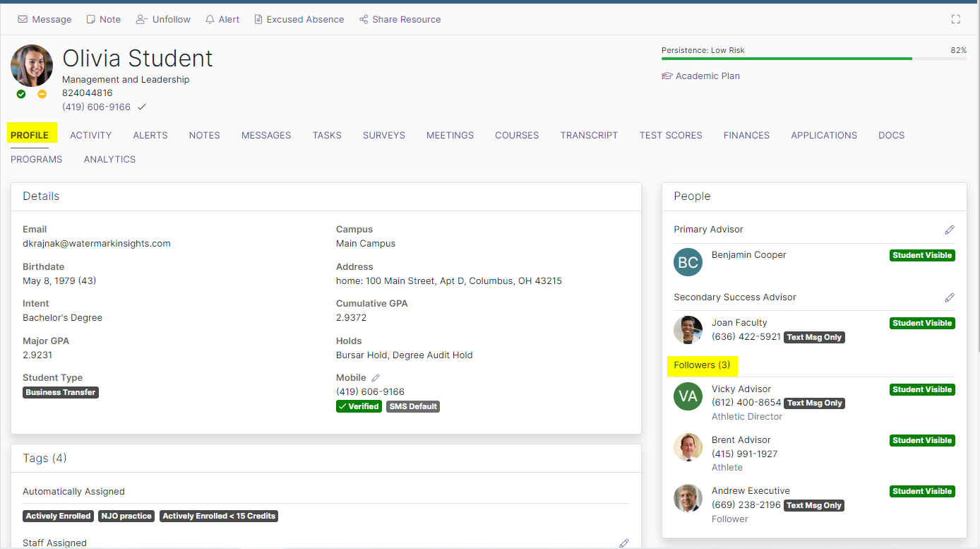Screen dimensions: 980x549
Task: Click Brent Advisor's phone (415) 991-1927
Action: (744, 454)
